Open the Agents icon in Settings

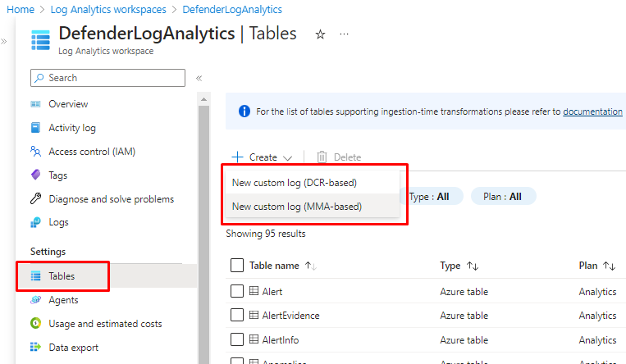click(x=35, y=300)
